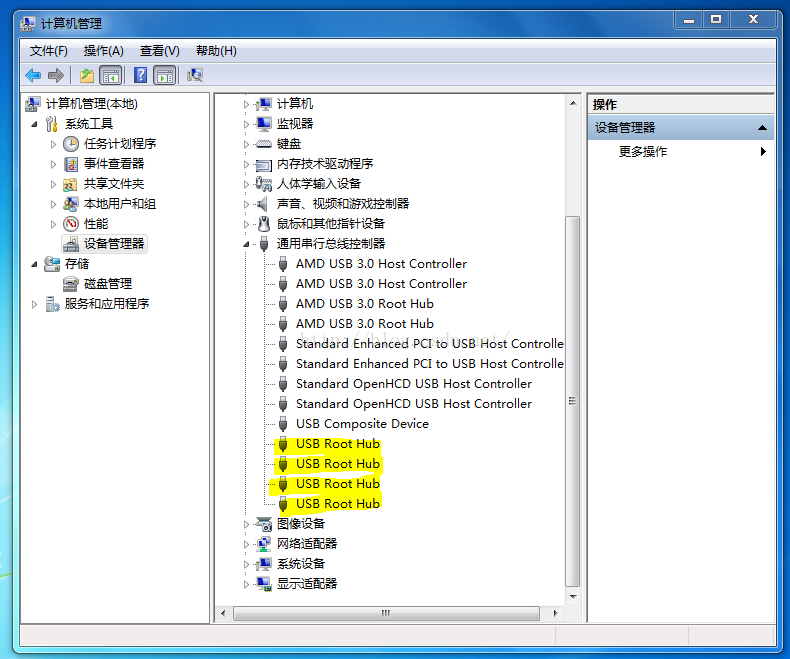This screenshot has width=790, height=659.
Task: Click the Performance (性能) icon
Action: point(71,224)
